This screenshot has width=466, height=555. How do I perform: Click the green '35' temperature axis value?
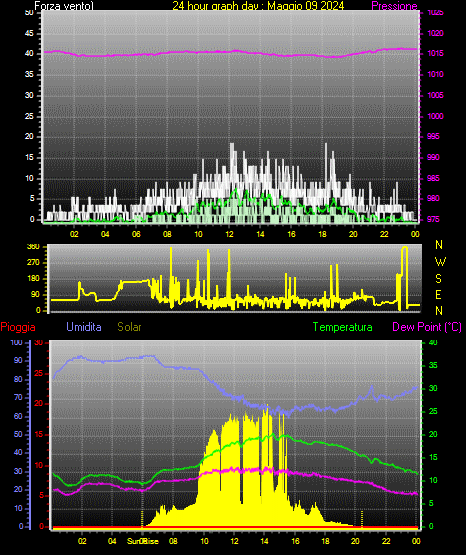tap(433, 365)
